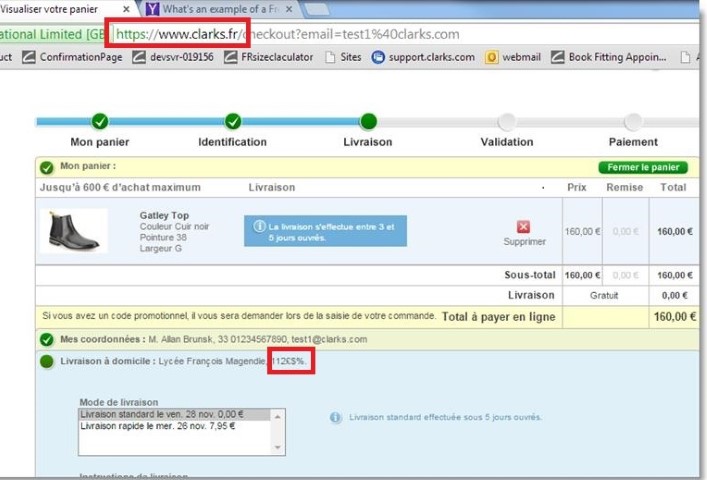Viewport: 707px width, 480px height.
Task: Click the green check beside 'Mes coordonnées'
Action: 46,339
